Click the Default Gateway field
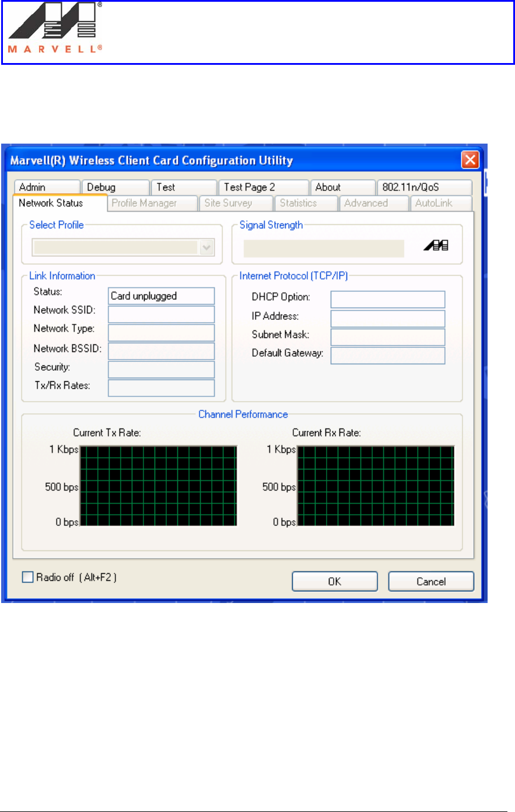The height and width of the screenshot is (812, 515). [388, 356]
